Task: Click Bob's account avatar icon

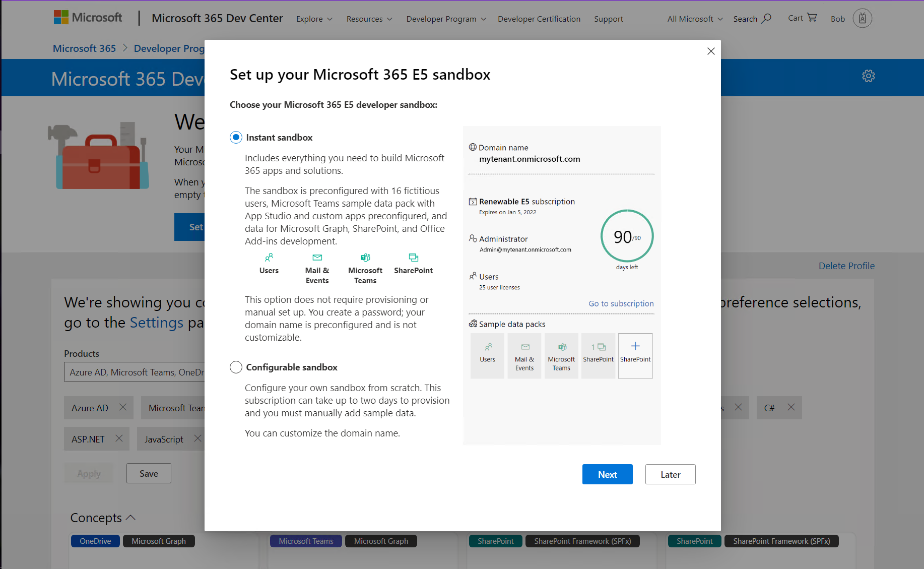Action: pos(862,19)
